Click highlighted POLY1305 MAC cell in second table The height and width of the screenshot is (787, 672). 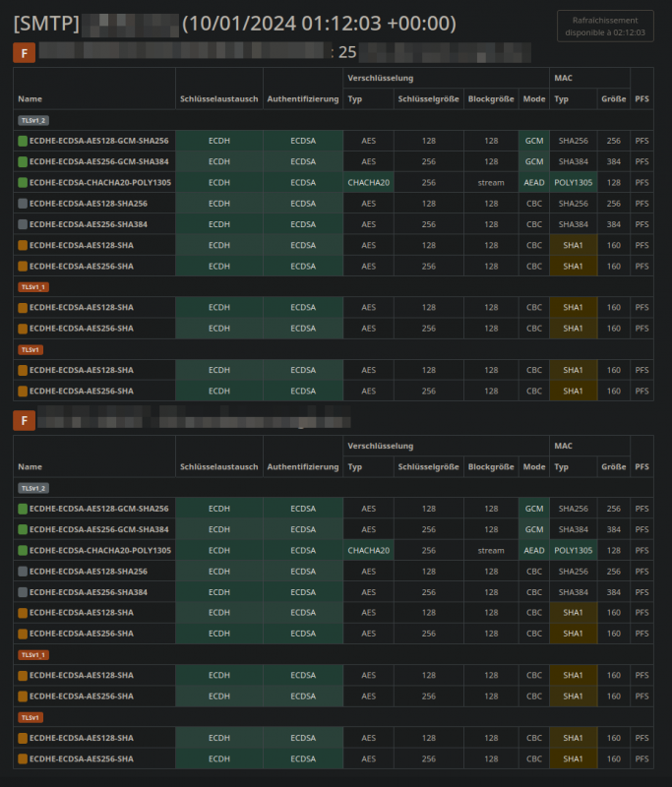574,551
